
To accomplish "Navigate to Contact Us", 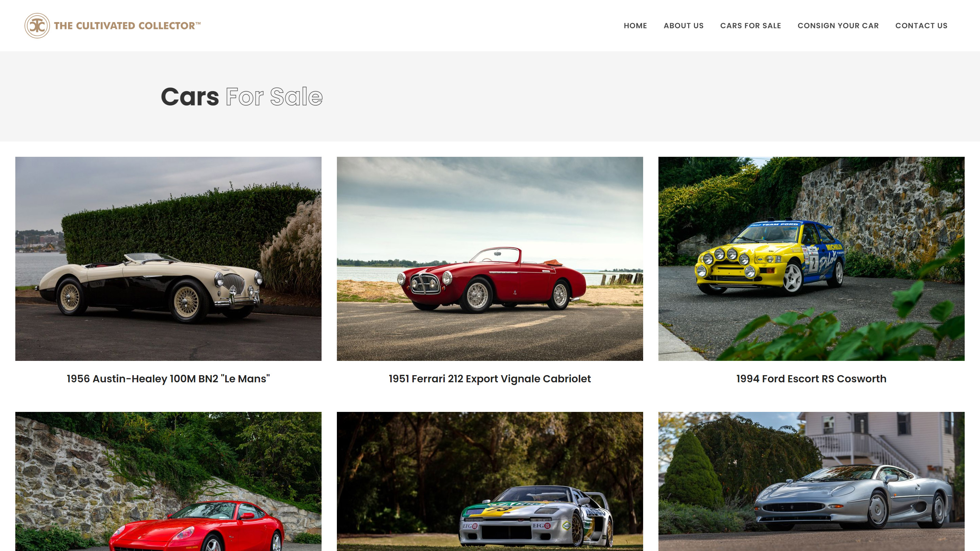I will pos(921,26).
